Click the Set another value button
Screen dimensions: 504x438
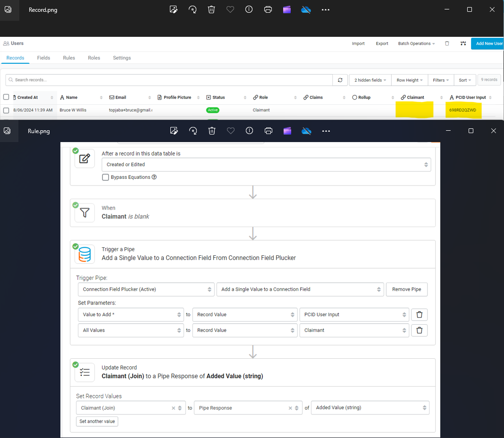(97, 421)
